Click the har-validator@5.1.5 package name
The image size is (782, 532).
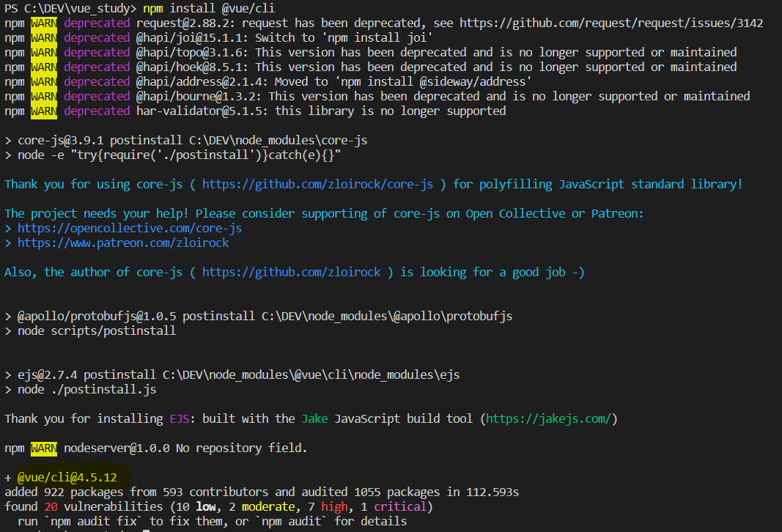coord(202,111)
